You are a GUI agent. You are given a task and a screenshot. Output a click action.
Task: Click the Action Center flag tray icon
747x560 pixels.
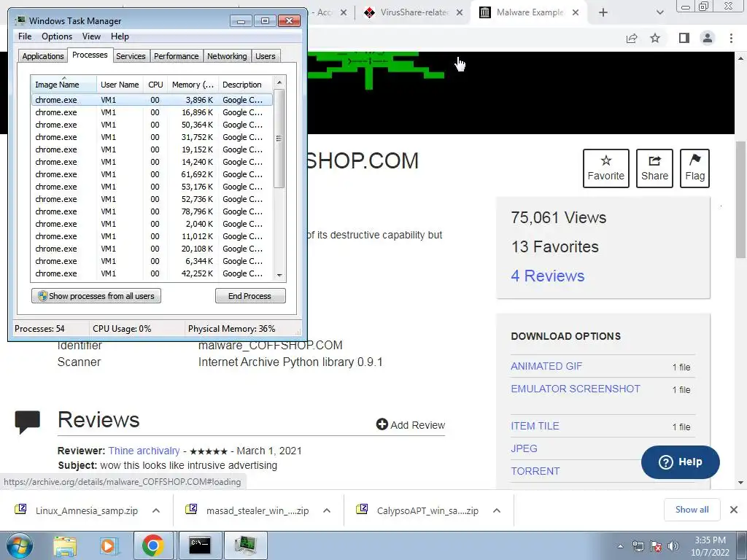coord(656,545)
